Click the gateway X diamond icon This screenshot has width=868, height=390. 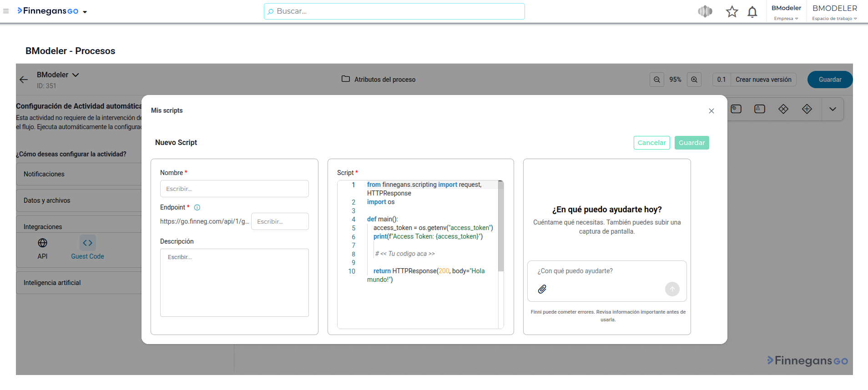click(783, 109)
